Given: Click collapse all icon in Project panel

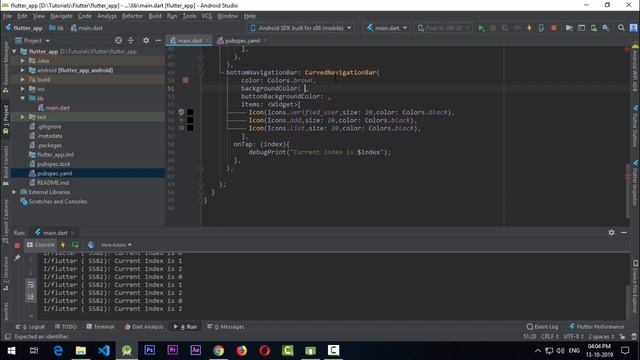Looking at the screenshot, I should tap(131, 40).
